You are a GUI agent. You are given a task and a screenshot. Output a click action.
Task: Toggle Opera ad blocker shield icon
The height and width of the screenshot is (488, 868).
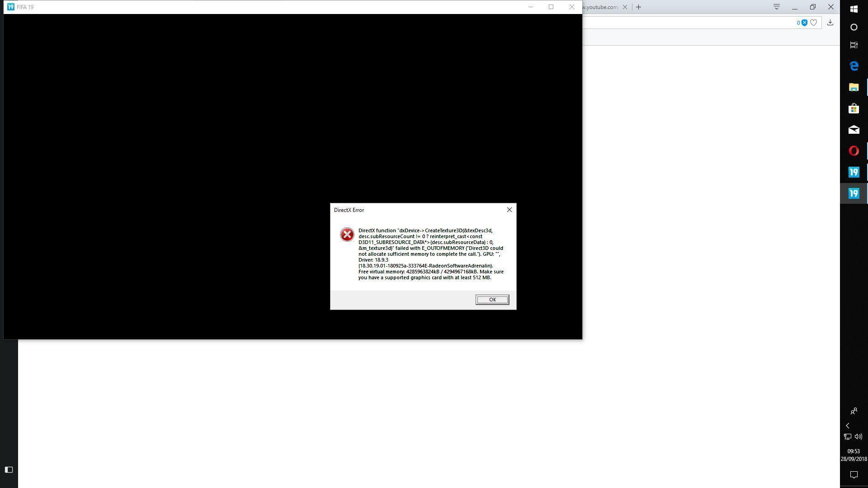(x=804, y=23)
